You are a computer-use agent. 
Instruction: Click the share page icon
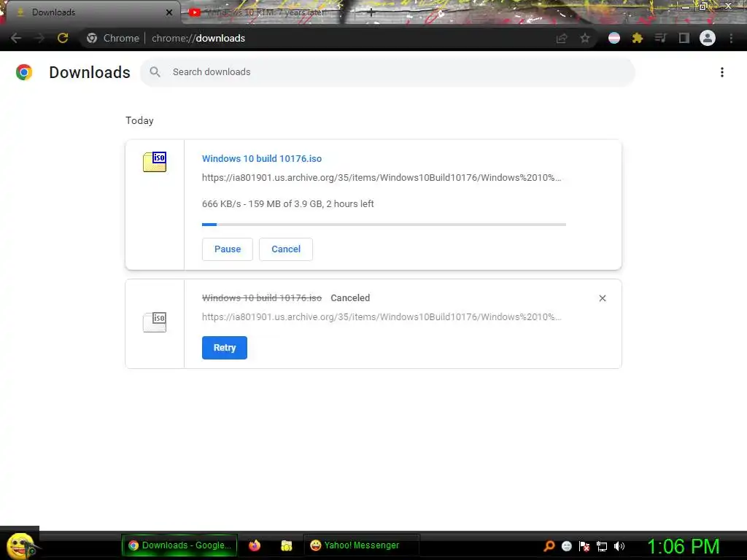(x=562, y=38)
